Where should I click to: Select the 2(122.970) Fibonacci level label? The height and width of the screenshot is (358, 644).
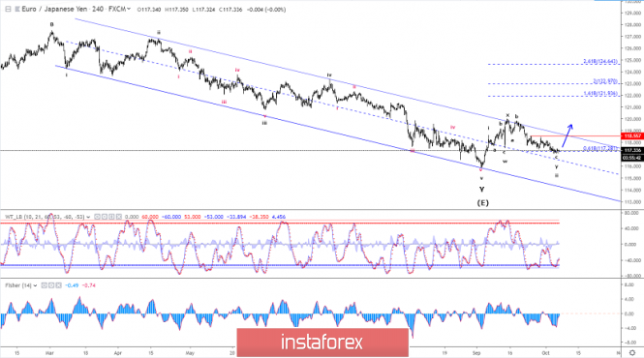coord(605,81)
